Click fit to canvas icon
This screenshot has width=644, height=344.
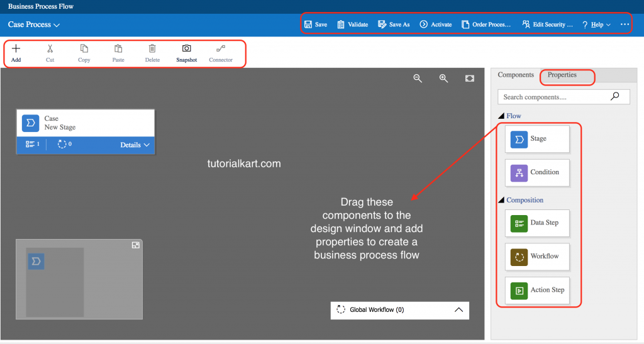click(x=470, y=78)
